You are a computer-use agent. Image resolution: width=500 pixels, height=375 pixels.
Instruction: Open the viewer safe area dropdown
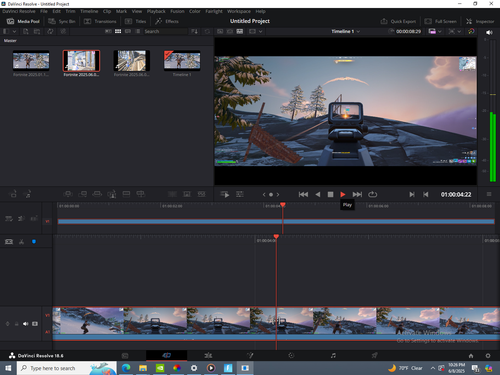tap(261, 31)
